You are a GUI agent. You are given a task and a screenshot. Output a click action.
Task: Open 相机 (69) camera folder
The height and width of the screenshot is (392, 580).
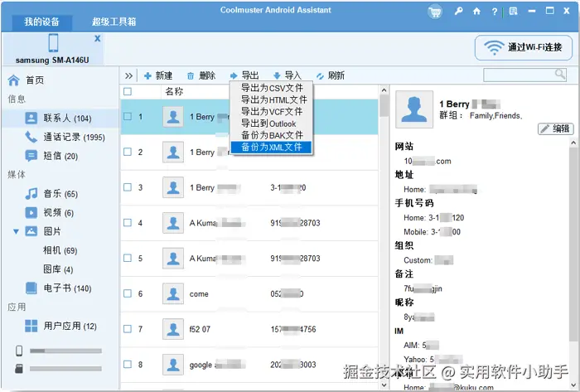coord(60,251)
